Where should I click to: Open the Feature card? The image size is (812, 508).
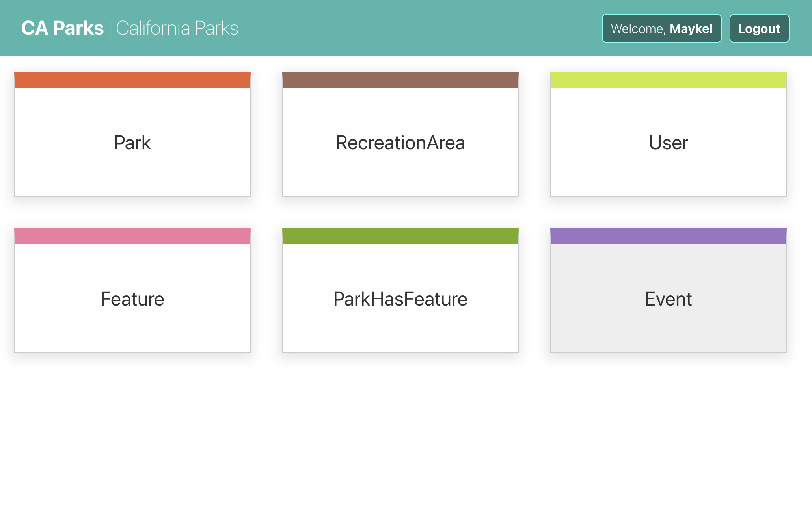(x=132, y=299)
